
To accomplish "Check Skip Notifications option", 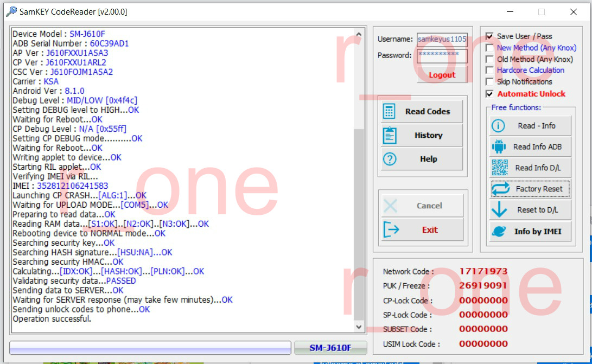I will 489,81.
